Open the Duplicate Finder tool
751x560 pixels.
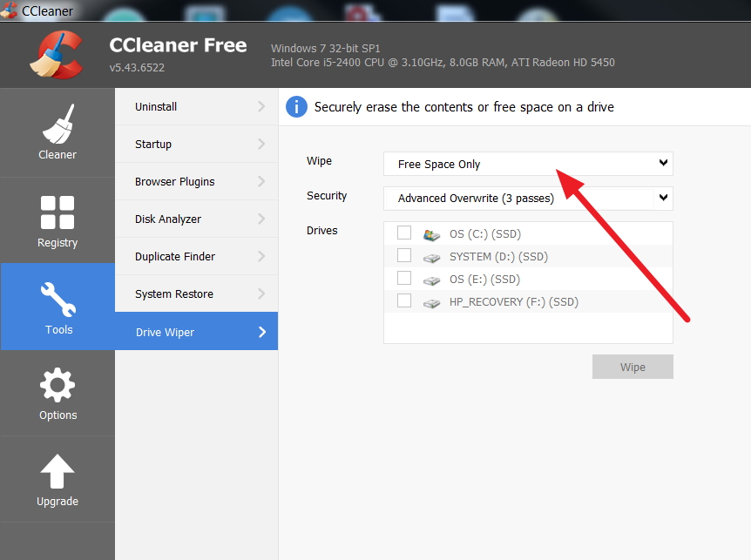[196, 256]
